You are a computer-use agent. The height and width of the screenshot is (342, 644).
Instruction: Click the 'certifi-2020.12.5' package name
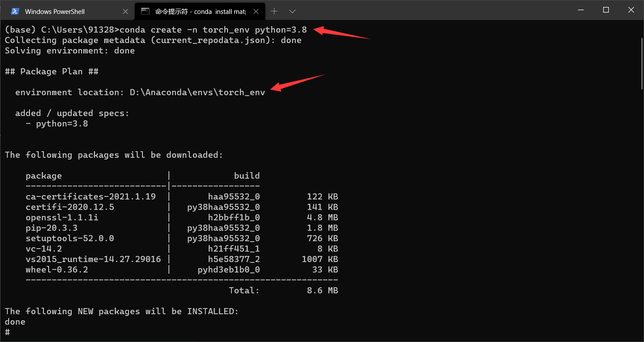click(x=70, y=207)
